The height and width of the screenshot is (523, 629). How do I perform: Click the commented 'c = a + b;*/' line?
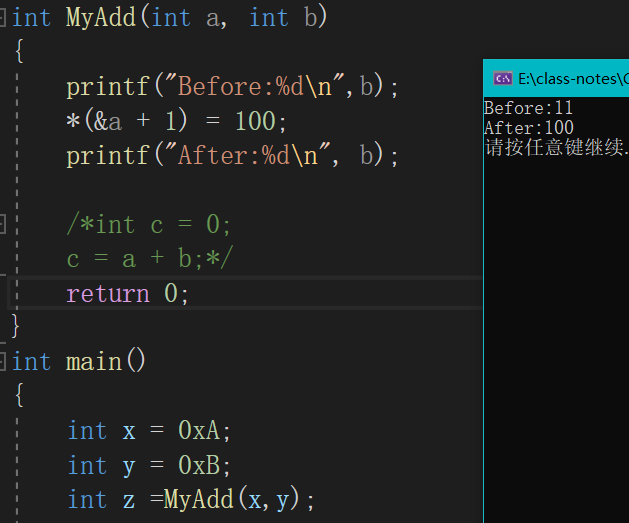click(x=150, y=258)
